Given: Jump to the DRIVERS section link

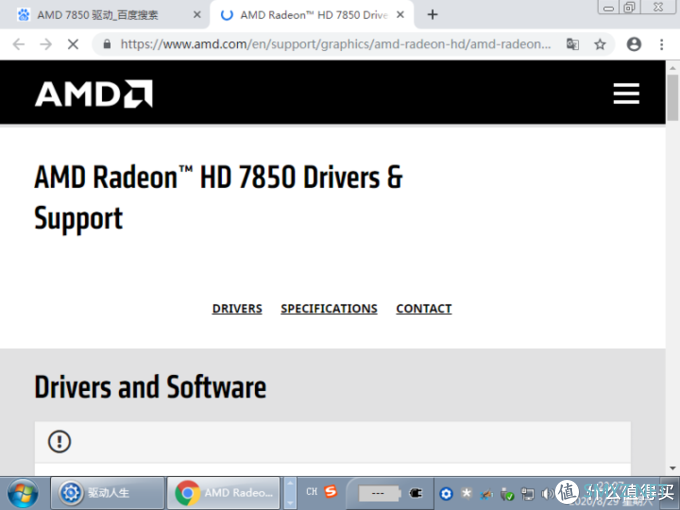Looking at the screenshot, I should (x=237, y=309).
